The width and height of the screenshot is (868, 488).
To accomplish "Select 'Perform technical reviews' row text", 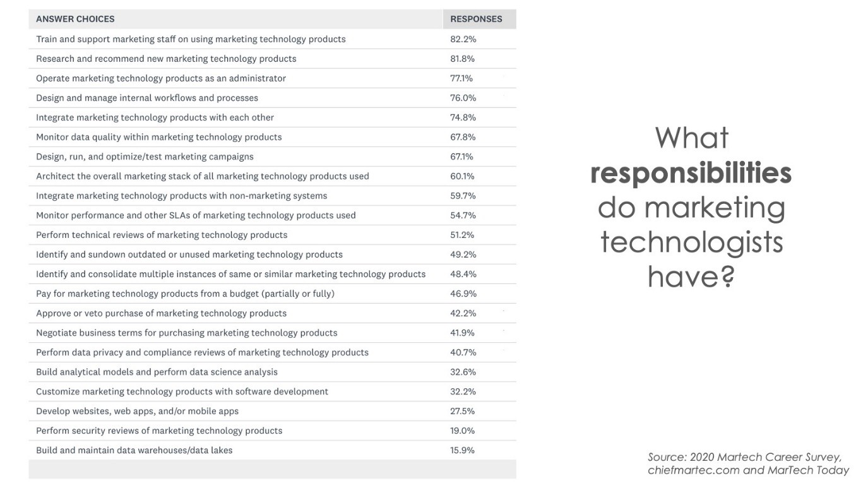I will 162,235.
